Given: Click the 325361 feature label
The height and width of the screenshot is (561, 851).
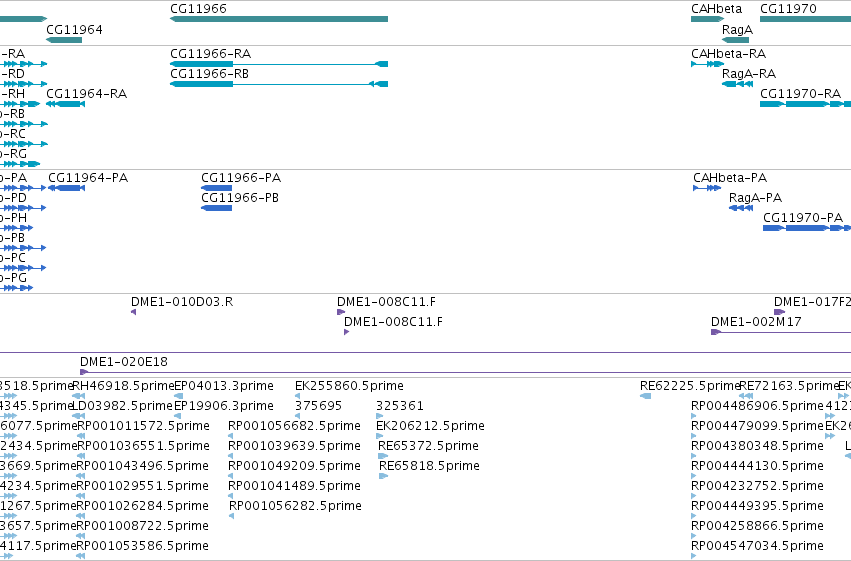Looking at the screenshot, I should point(399,406).
